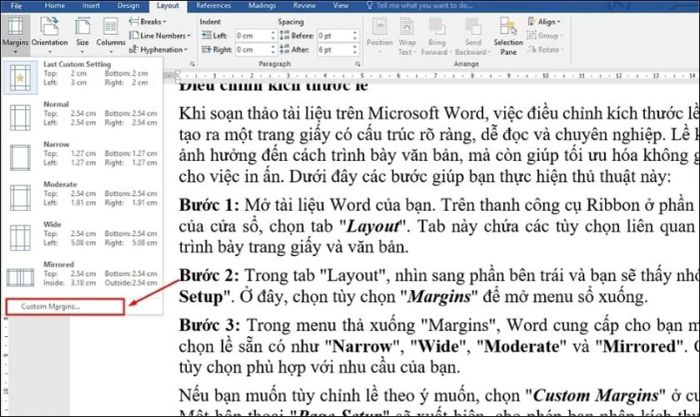The image size is (700, 417).
Task: Open the Orientation options
Action: coord(50,34)
